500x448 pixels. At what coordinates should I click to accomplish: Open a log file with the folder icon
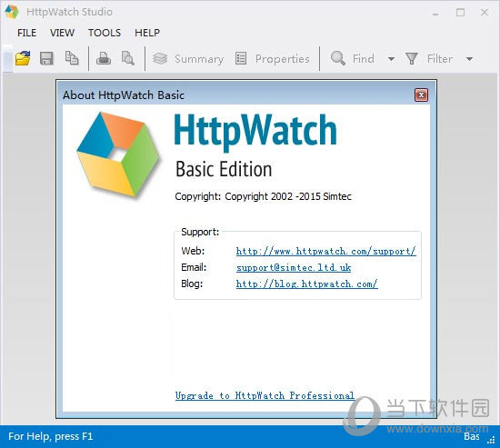pos(23,58)
